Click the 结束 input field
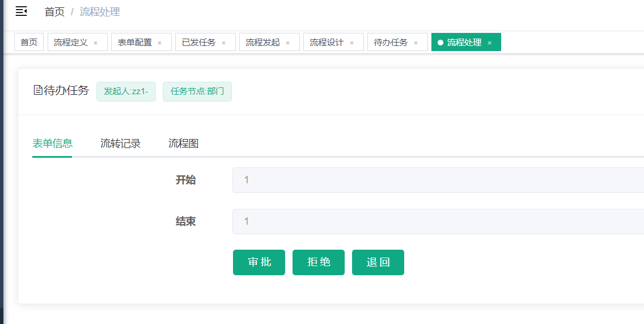 click(x=438, y=222)
